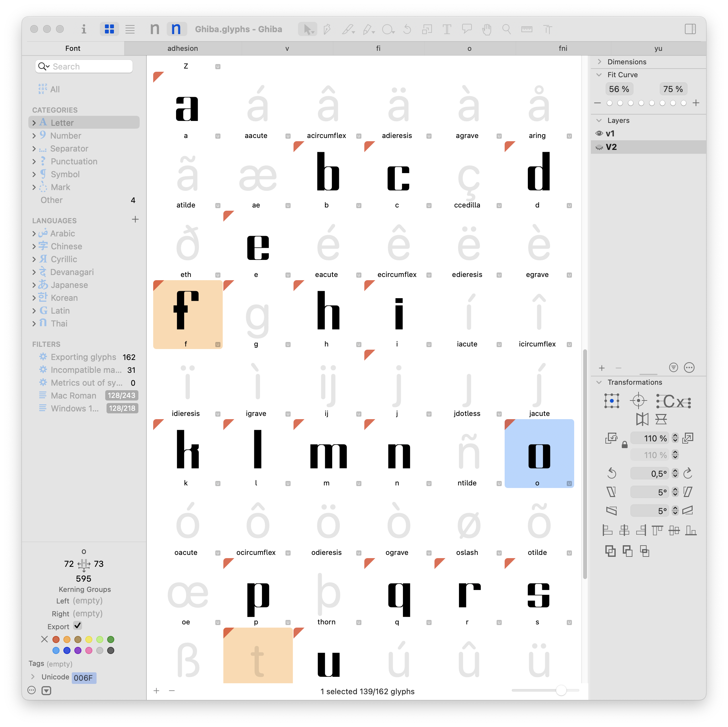Select the Draw (pen) tool
Image resolution: width=728 pixels, height=727 pixels.
point(327,29)
